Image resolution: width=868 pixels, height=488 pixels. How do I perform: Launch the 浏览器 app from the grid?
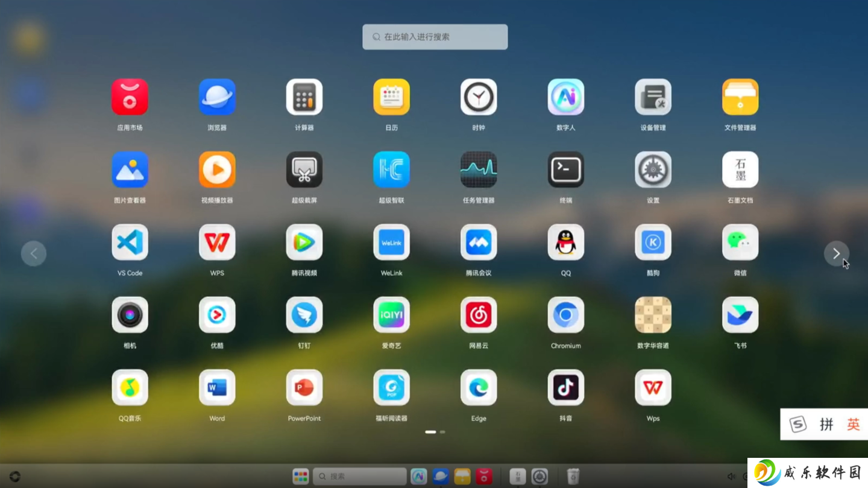217,97
